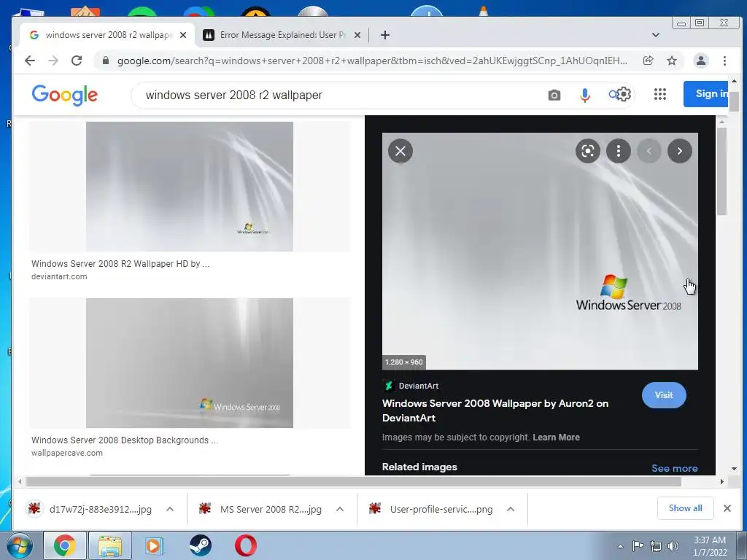Click the horizontal page scrollbar
The width and height of the screenshot is (747, 560).
click(354, 481)
